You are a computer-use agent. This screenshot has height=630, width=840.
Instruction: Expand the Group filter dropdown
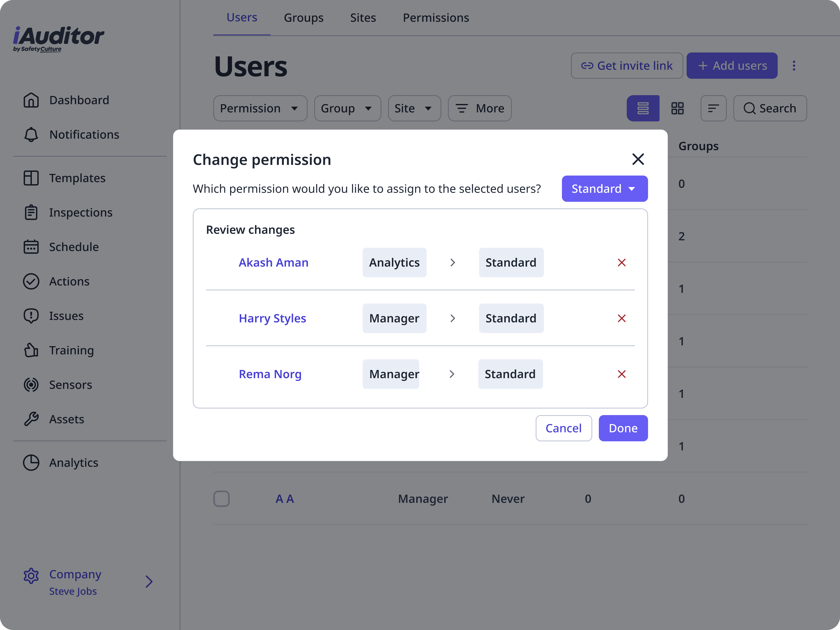tap(347, 109)
